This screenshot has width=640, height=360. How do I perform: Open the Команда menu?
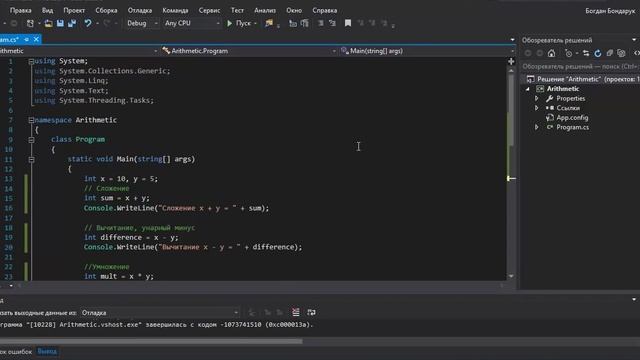pos(176,10)
